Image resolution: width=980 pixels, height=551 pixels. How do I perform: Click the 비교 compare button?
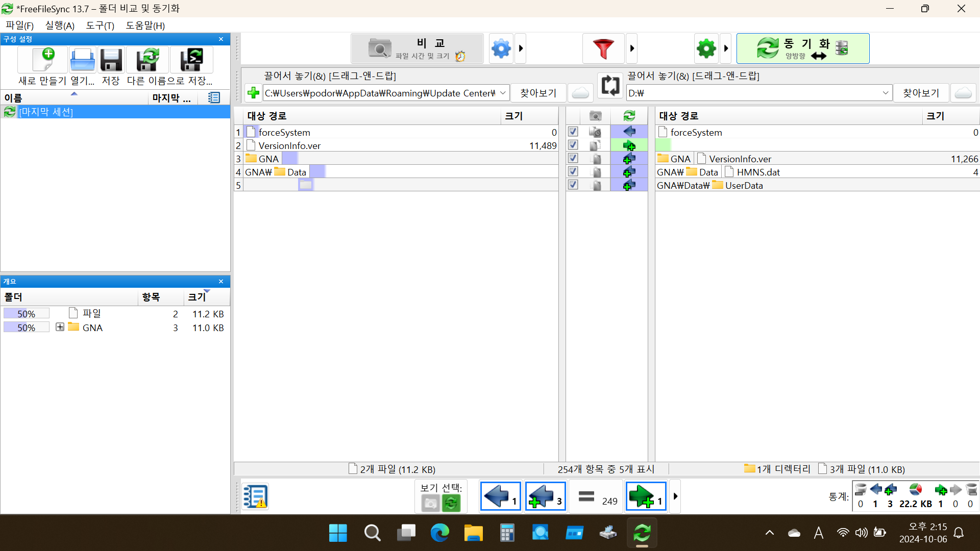pyautogui.click(x=417, y=49)
